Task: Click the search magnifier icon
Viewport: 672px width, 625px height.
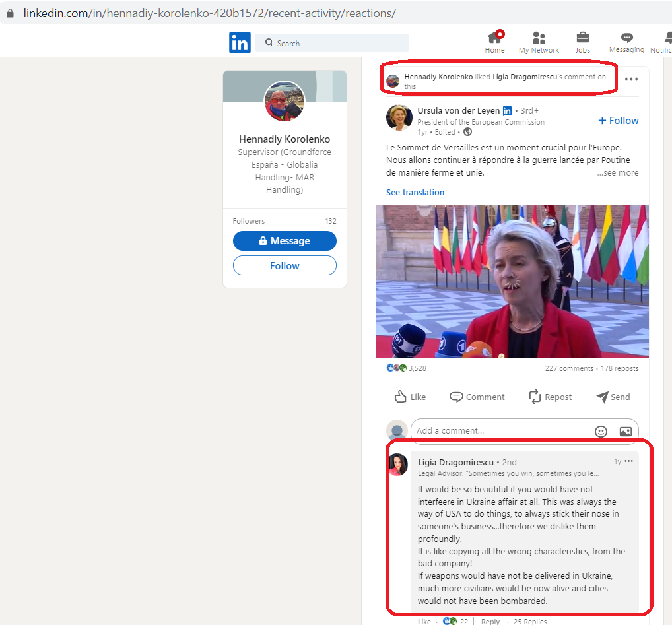Action: (269, 42)
